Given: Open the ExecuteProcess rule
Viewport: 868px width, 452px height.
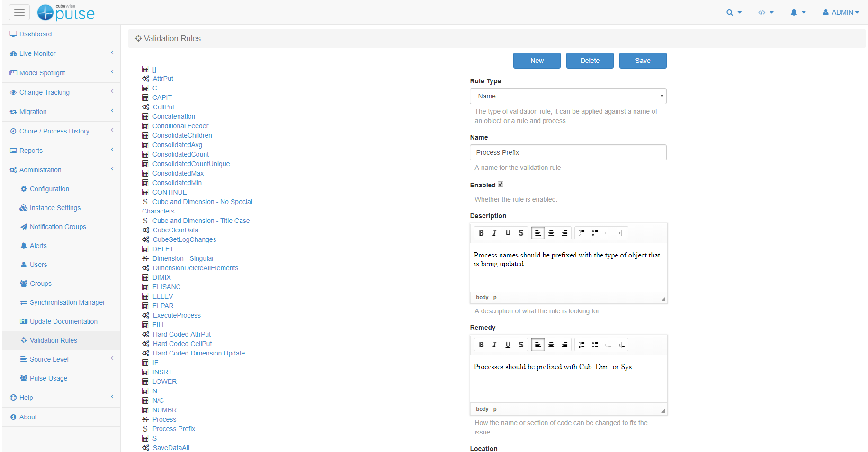Looking at the screenshot, I should 177,315.
